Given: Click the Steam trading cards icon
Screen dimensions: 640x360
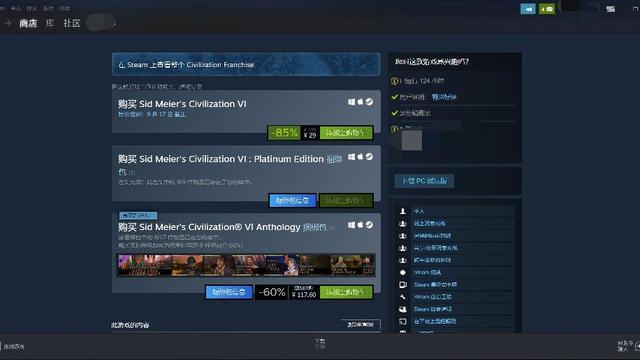Looking at the screenshot, I should coord(402,284).
